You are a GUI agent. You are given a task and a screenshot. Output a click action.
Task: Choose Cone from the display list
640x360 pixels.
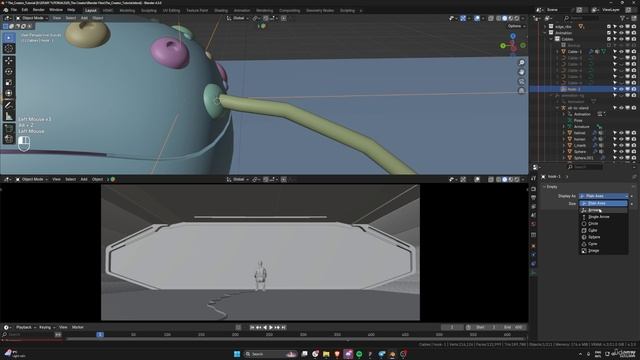(603, 244)
